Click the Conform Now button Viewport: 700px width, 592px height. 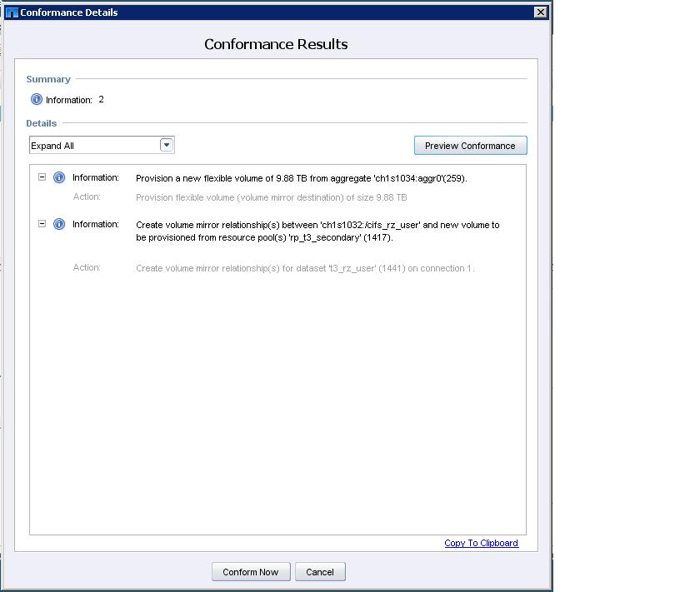[251, 572]
